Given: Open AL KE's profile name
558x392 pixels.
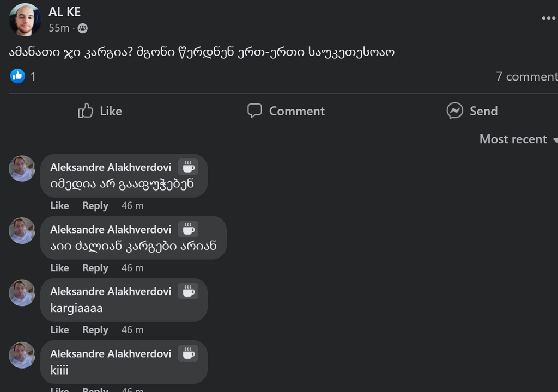Looking at the screenshot, I should click(x=64, y=11).
